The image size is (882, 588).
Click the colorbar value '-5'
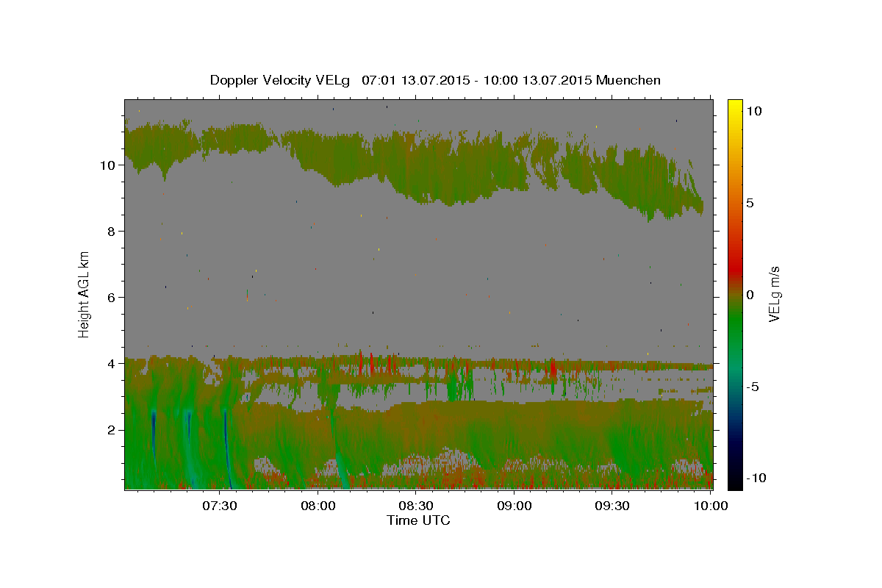pos(753,387)
